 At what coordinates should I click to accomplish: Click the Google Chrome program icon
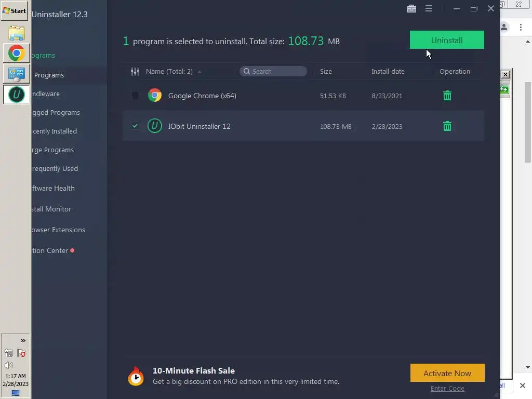tap(155, 96)
